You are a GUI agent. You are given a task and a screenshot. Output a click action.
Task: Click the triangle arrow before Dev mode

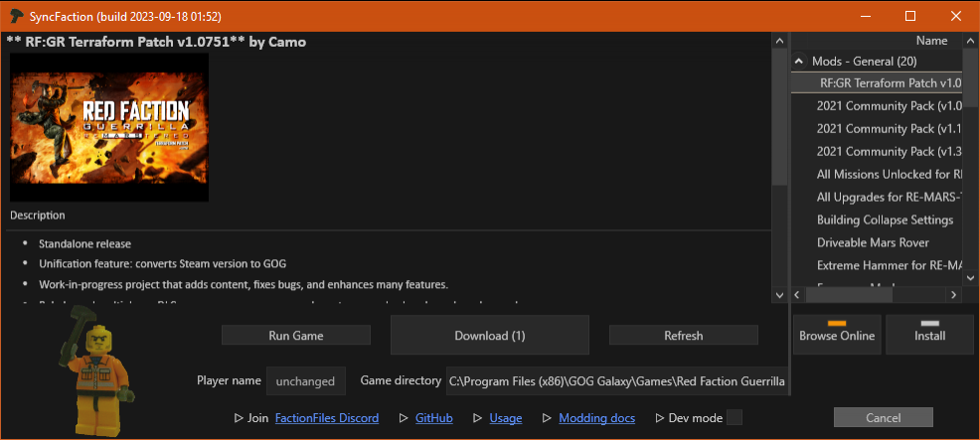click(659, 418)
